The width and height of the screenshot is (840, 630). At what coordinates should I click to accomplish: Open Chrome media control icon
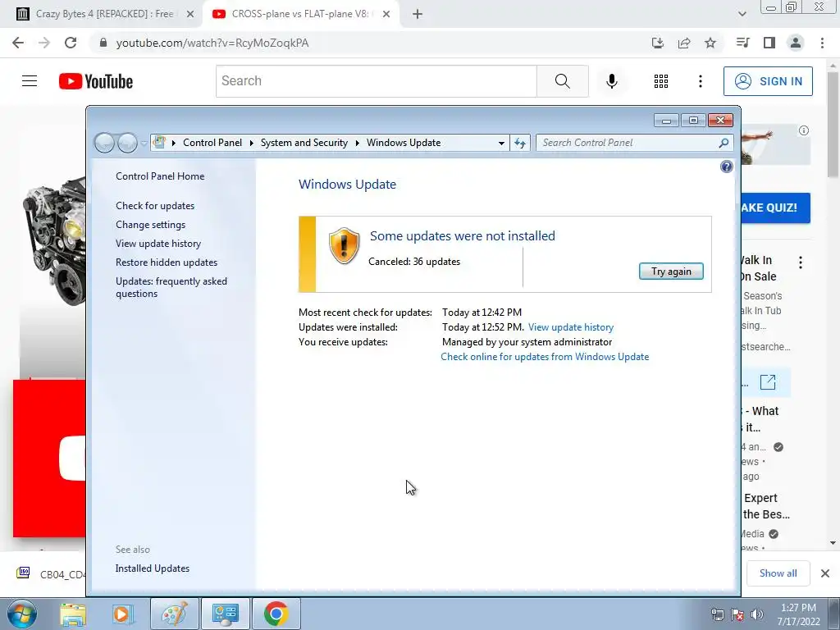[x=742, y=43]
